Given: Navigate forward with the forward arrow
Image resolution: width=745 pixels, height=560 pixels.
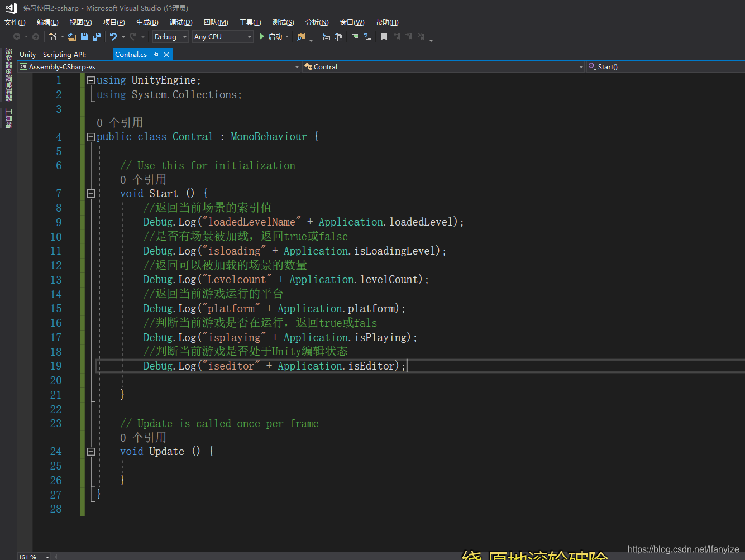Looking at the screenshot, I should [x=36, y=37].
